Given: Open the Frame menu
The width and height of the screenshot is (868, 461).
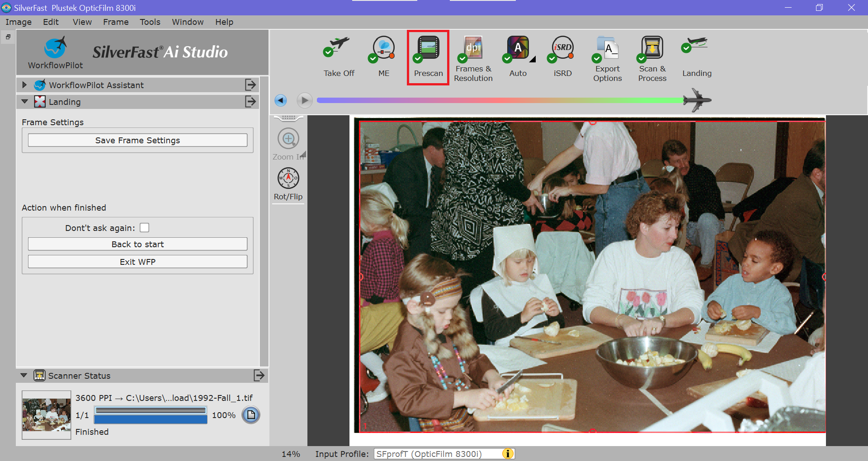Looking at the screenshot, I should click(x=116, y=22).
